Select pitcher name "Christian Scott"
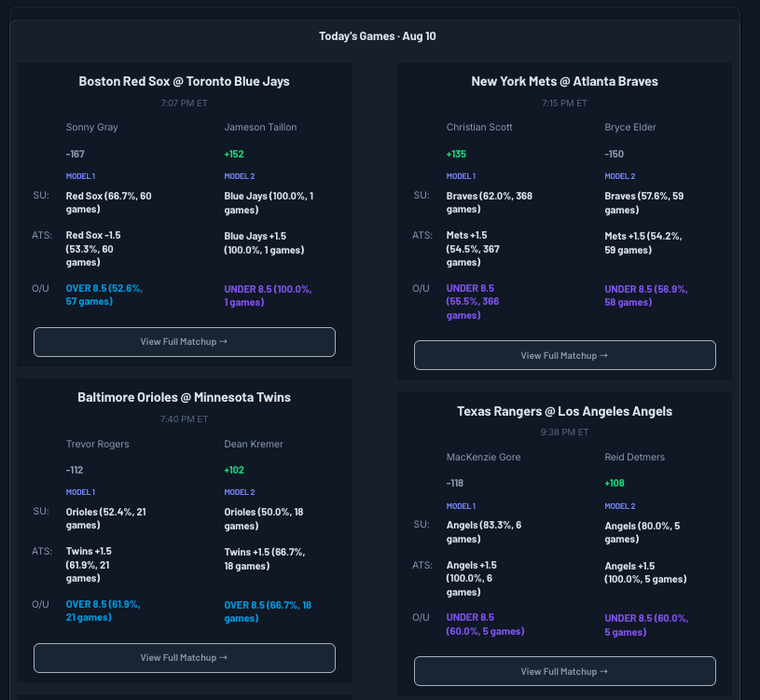The height and width of the screenshot is (700, 760). tap(479, 128)
